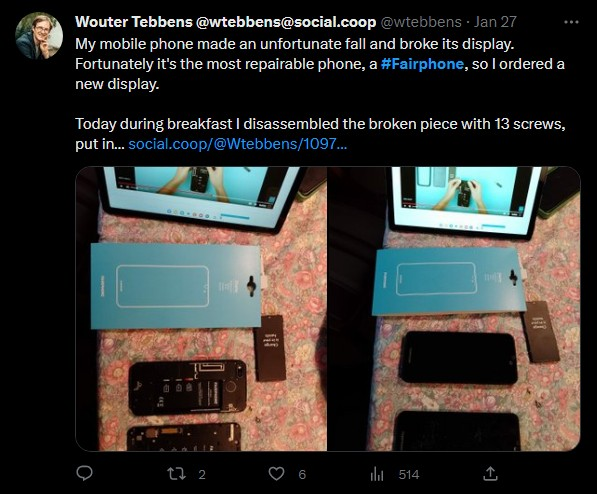Open Wouter Tebbens profile avatar

(x=39, y=35)
